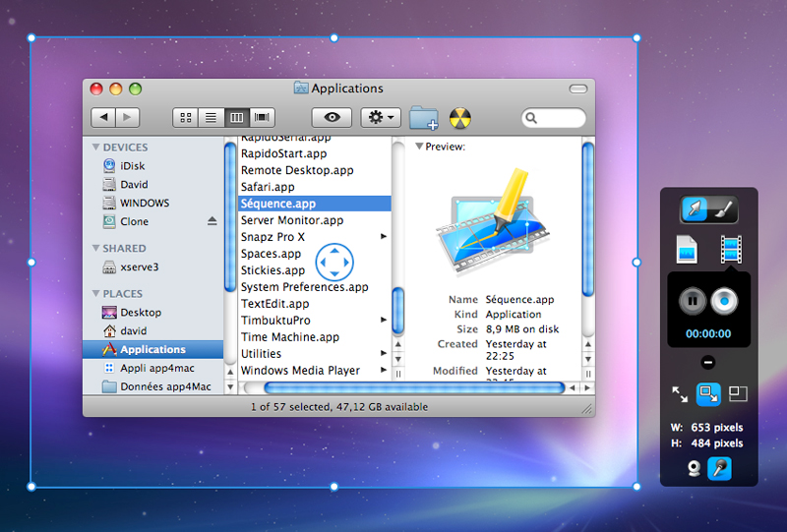Viewport: 787px width, 532px height.
Task: Select the region selection capture mode
Action: (x=708, y=394)
